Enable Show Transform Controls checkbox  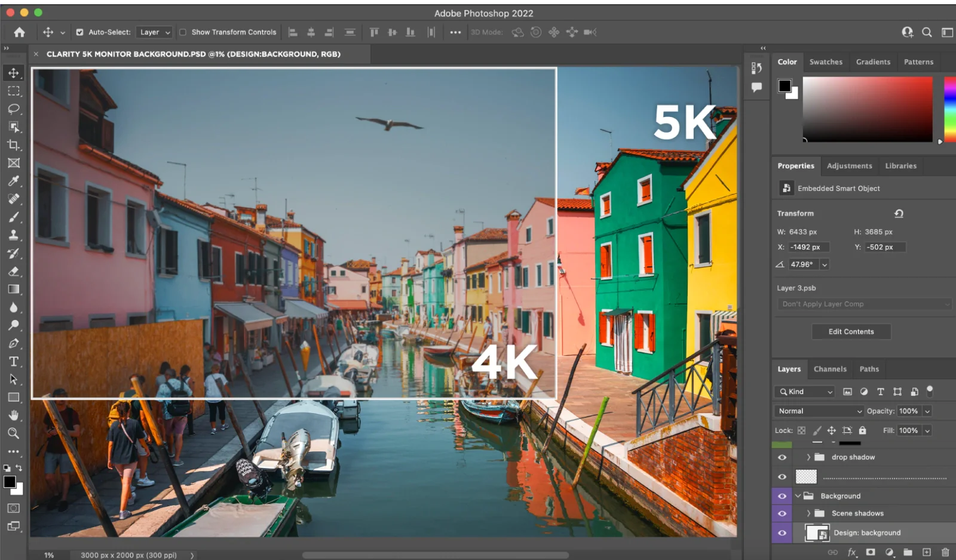[183, 32]
